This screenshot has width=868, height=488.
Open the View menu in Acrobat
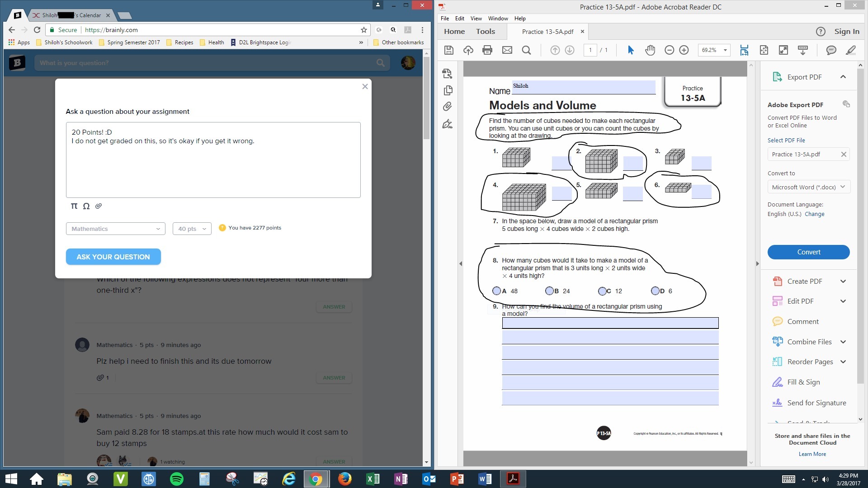(476, 19)
